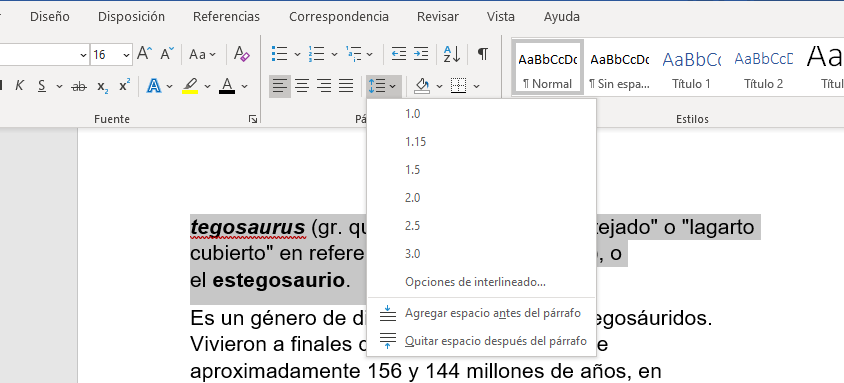
Task: Open the font name dropdown
Action: (83, 55)
